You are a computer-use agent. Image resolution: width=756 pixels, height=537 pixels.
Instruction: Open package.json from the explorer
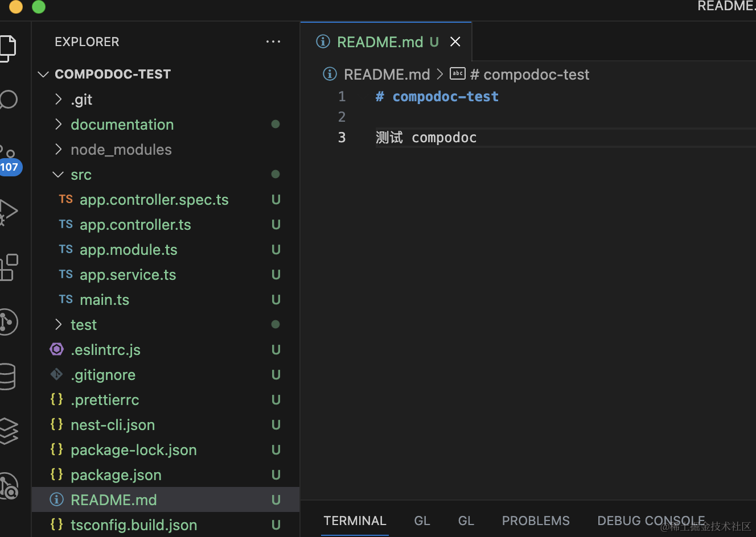116,475
